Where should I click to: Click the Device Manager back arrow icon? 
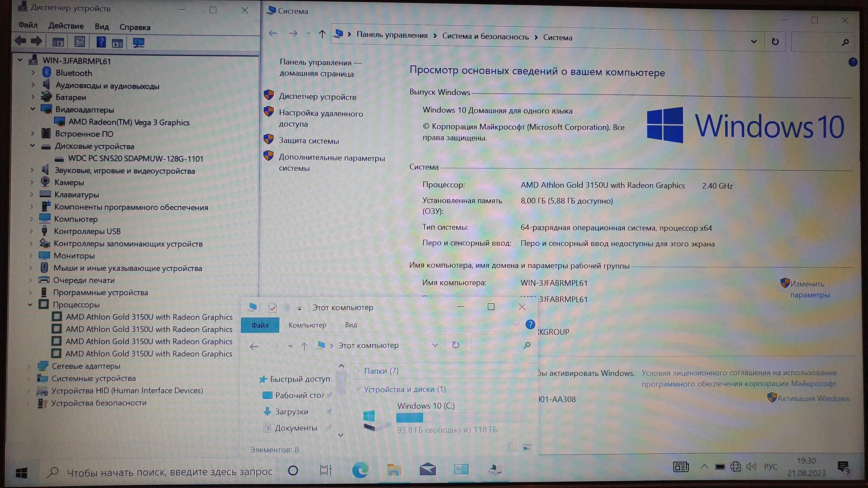coord(20,41)
